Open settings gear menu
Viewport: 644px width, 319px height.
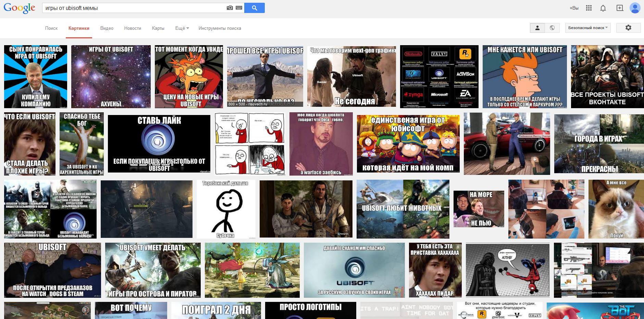coord(628,28)
